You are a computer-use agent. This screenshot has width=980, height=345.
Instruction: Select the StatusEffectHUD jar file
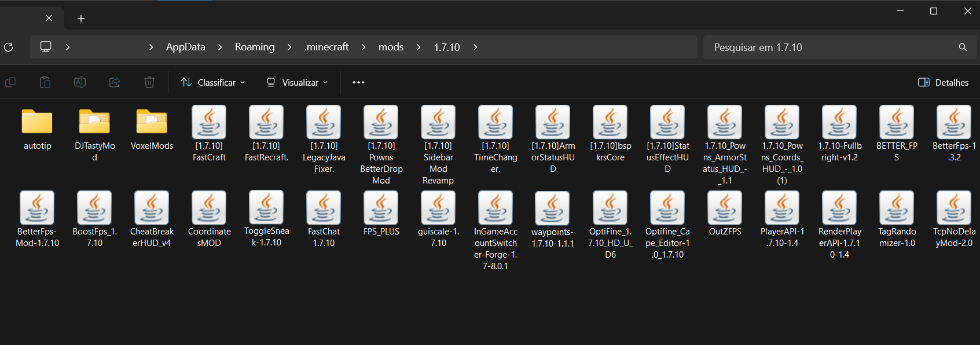pos(667,140)
